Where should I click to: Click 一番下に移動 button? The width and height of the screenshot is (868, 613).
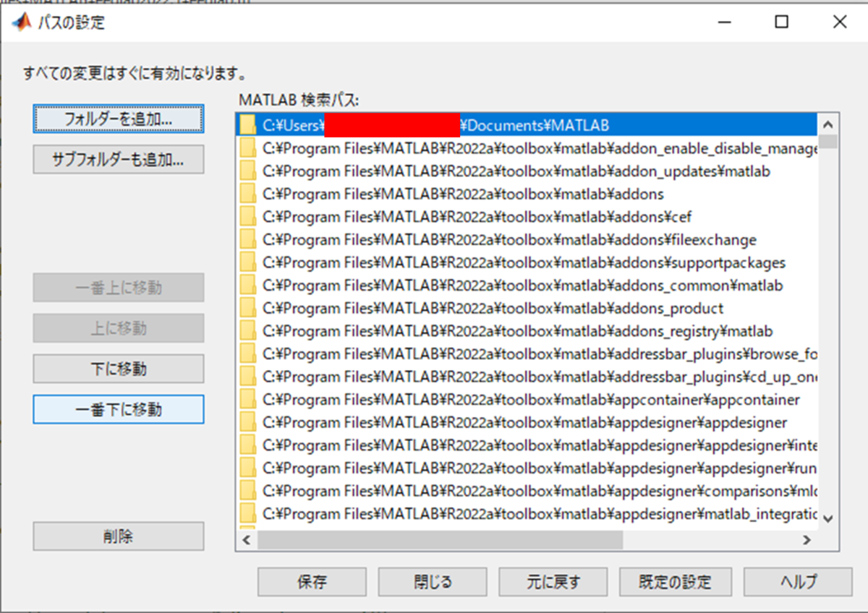[119, 410]
